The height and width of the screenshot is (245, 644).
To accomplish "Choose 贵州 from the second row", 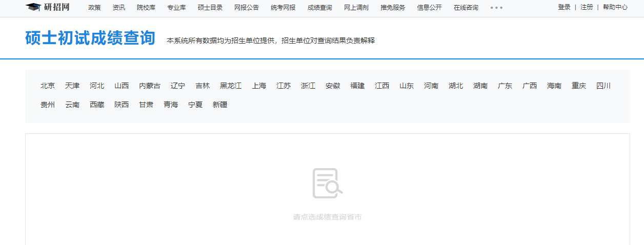I will 48,105.
